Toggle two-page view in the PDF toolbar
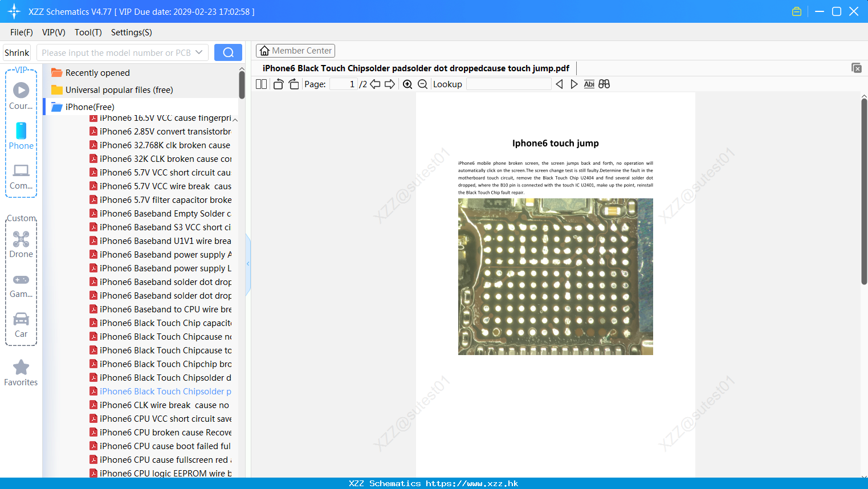This screenshot has height=489, width=868. coord(262,84)
